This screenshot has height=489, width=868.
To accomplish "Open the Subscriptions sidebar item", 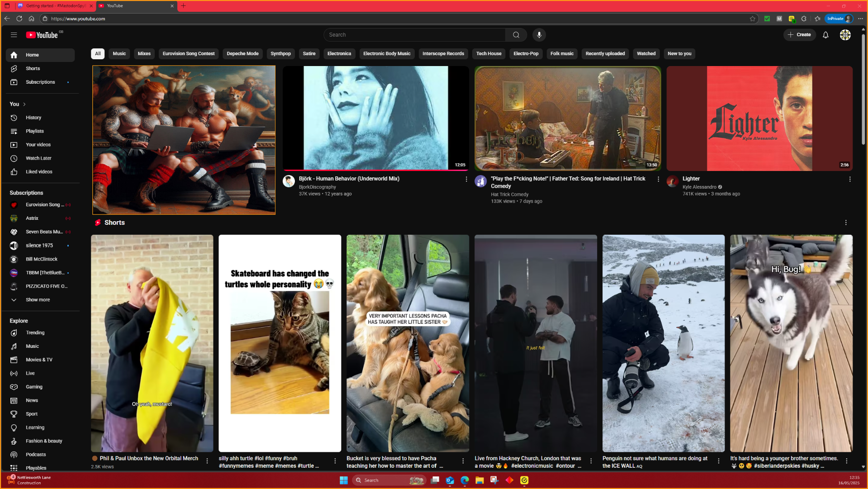I will pyautogui.click(x=40, y=82).
